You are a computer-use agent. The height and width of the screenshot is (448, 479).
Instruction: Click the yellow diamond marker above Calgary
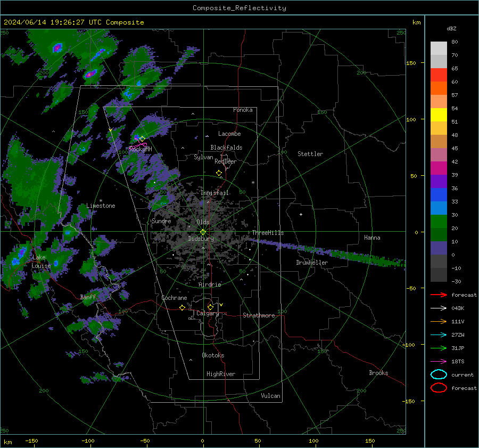(210, 307)
